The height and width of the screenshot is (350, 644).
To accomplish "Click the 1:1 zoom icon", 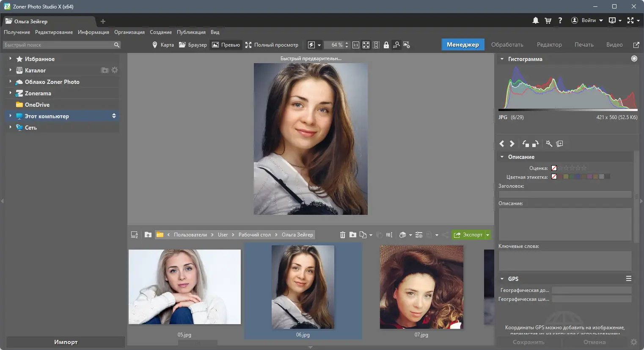I will point(356,45).
